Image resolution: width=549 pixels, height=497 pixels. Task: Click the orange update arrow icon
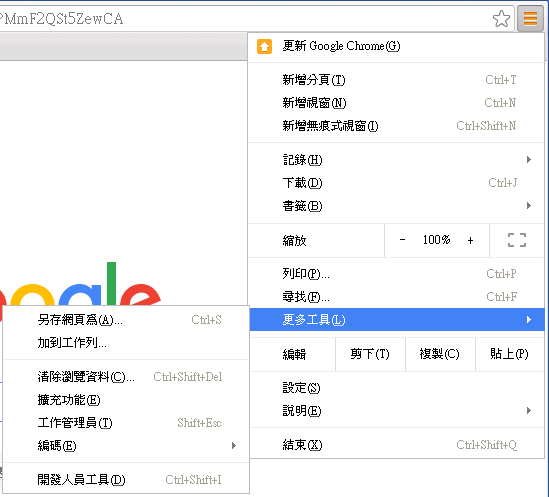pos(264,46)
